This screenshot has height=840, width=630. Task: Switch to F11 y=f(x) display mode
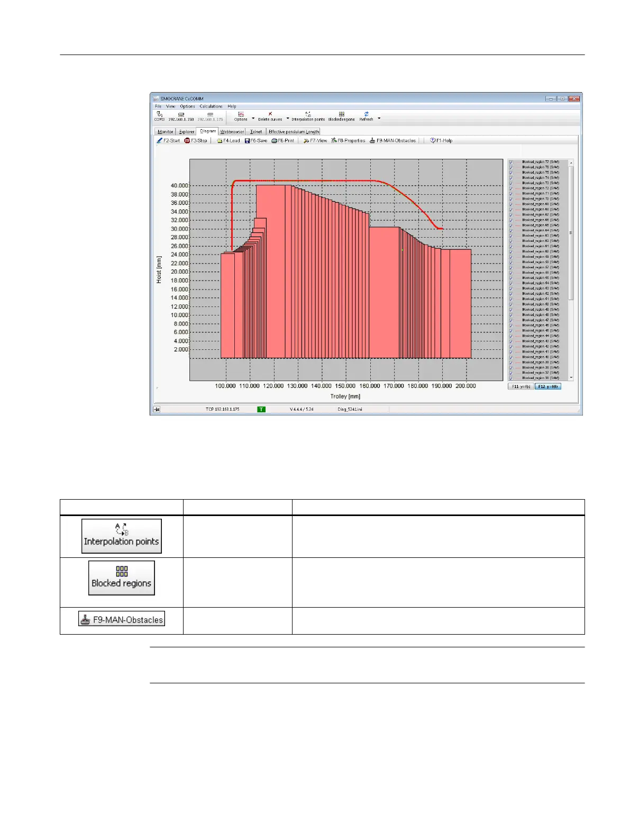pyautogui.click(x=521, y=386)
